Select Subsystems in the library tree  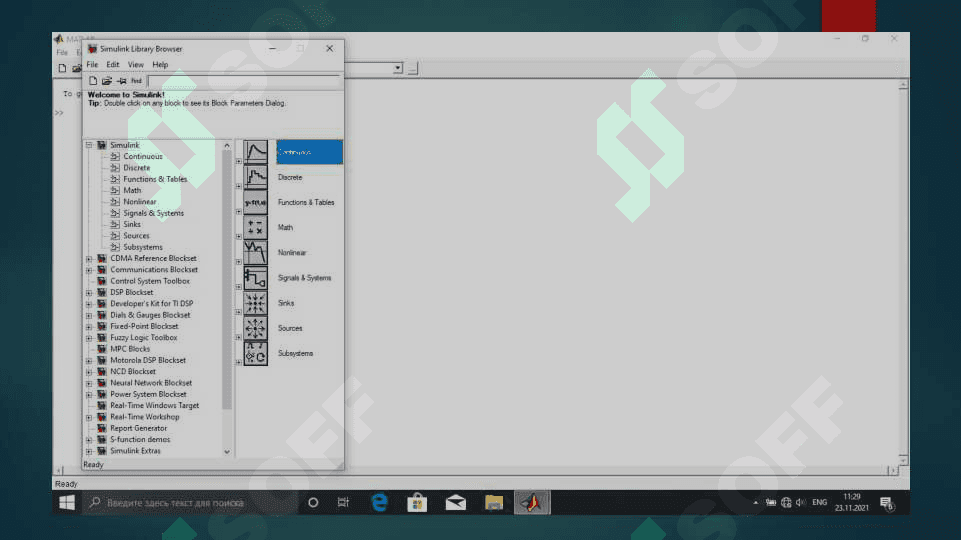(143, 247)
